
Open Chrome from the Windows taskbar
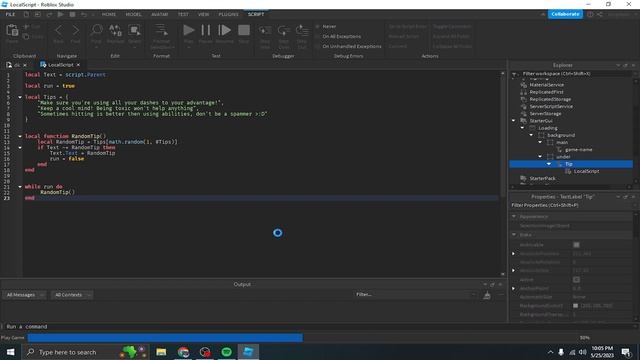tap(183, 352)
